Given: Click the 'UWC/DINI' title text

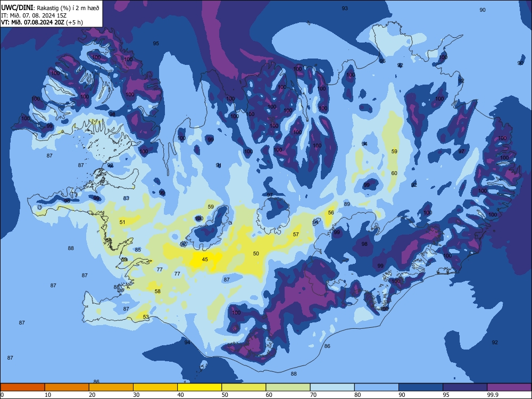Looking at the screenshot, I should point(16,8).
